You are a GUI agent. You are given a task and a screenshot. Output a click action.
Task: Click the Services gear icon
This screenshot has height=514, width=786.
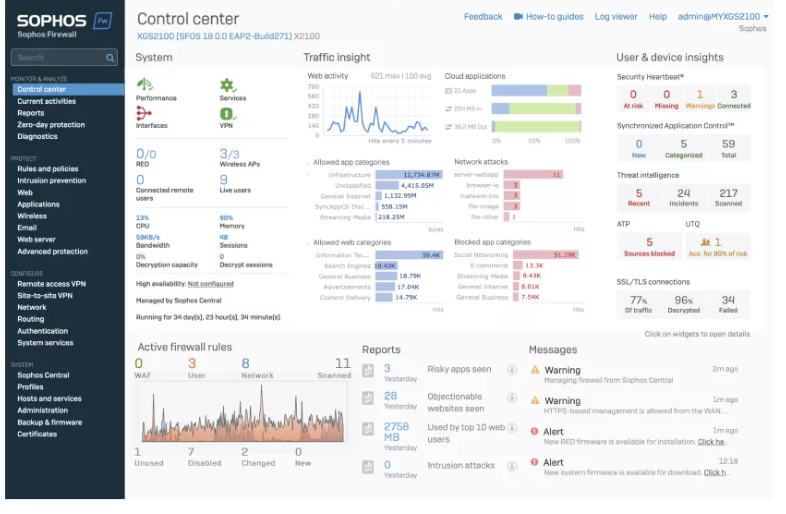point(227,85)
